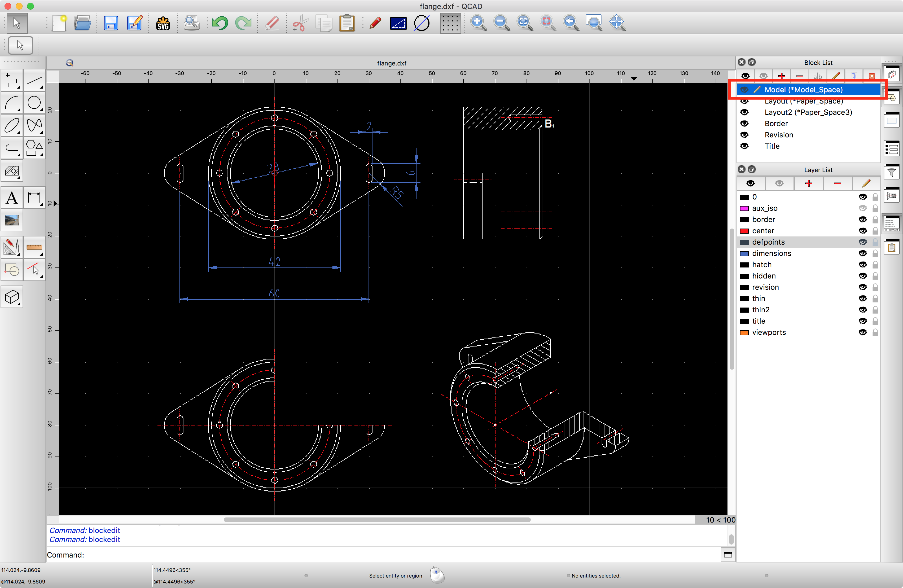Select the Circle tool

coord(34,103)
